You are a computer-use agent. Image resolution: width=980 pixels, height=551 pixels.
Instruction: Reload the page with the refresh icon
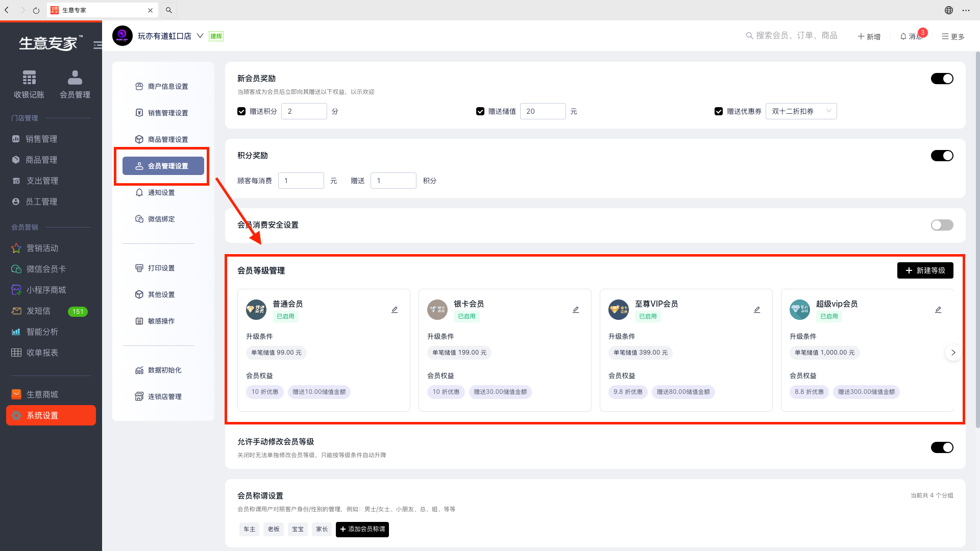(36, 10)
